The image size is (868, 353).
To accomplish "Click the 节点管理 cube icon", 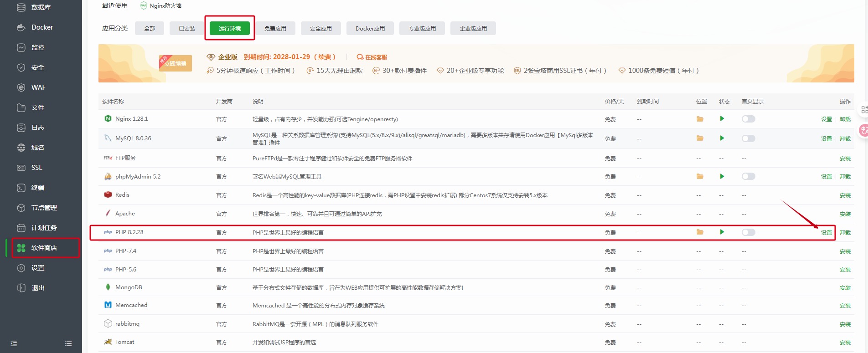I will (21, 208).
